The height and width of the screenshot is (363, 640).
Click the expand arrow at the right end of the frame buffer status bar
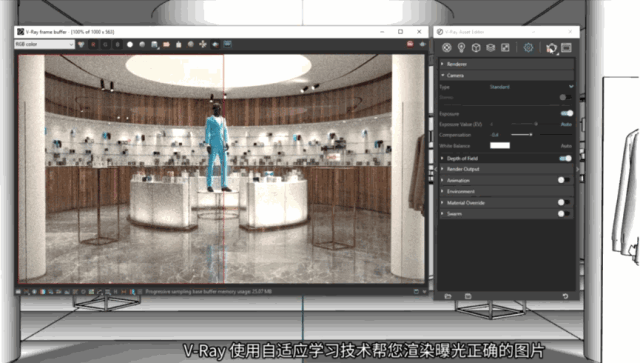pyautogui.click(x=424, y=292)
